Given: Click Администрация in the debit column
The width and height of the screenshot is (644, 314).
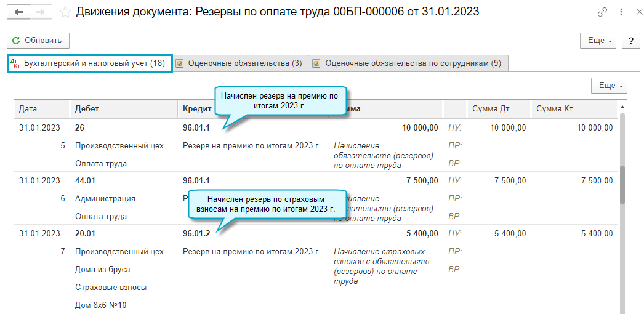Looking at the screenshot, I should pos(105,199).
